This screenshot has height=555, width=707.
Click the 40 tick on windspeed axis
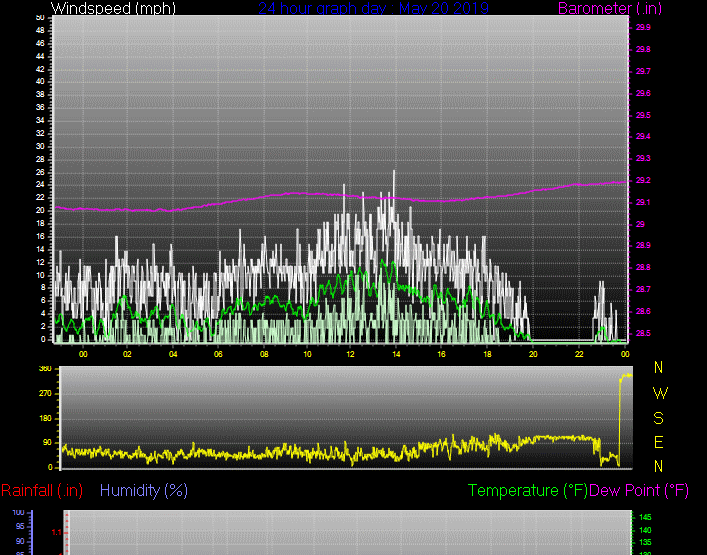coord(40,82)
